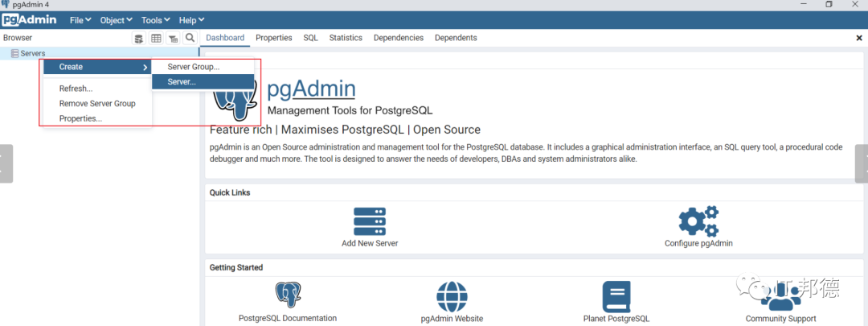Switch to the Dependents tab

coord(456,38)
